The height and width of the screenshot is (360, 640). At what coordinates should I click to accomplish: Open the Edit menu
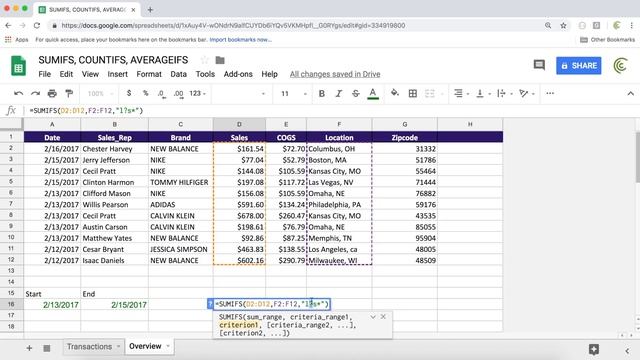66,74
